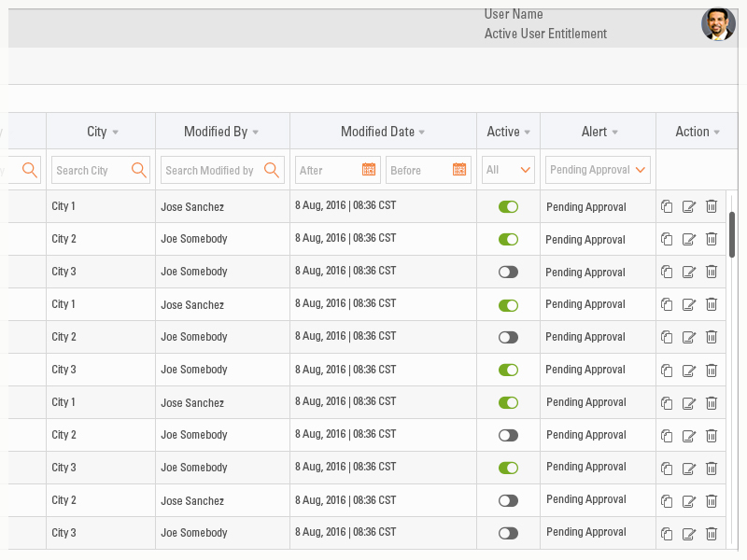
Task: Delete the third row, City 3 Joe Somebody
Action: pyautogui.click(x=712, y=272)
